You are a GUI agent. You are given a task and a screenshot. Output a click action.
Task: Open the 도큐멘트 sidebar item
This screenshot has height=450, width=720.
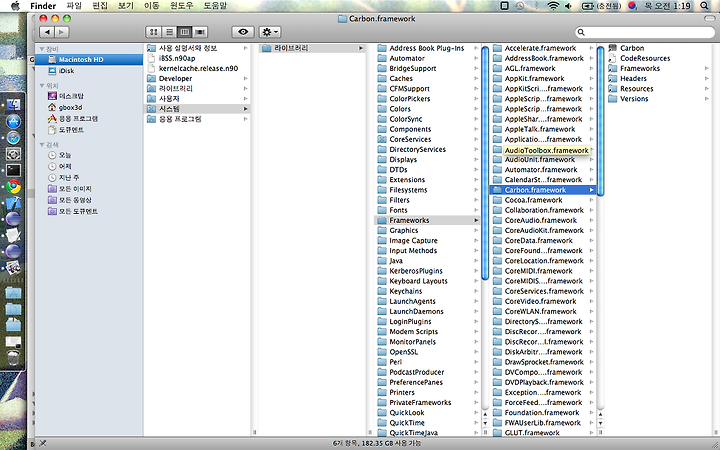click(x=89, y=130)
